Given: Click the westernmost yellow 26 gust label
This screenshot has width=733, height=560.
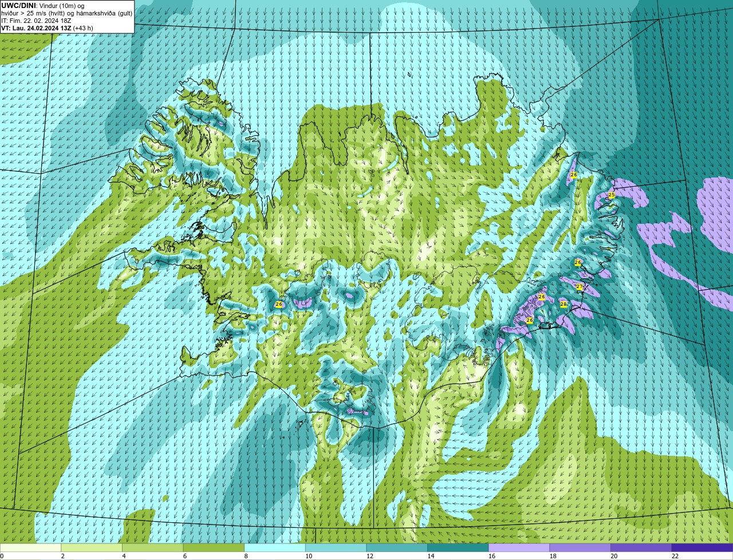Looking at the screenshot, I should (279, 305).
